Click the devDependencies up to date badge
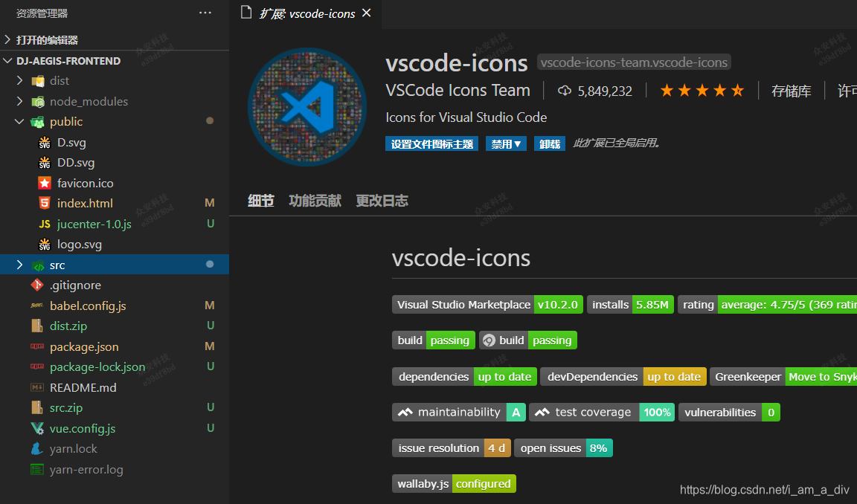This screenshot has height=504, width=857. point(623,377)
